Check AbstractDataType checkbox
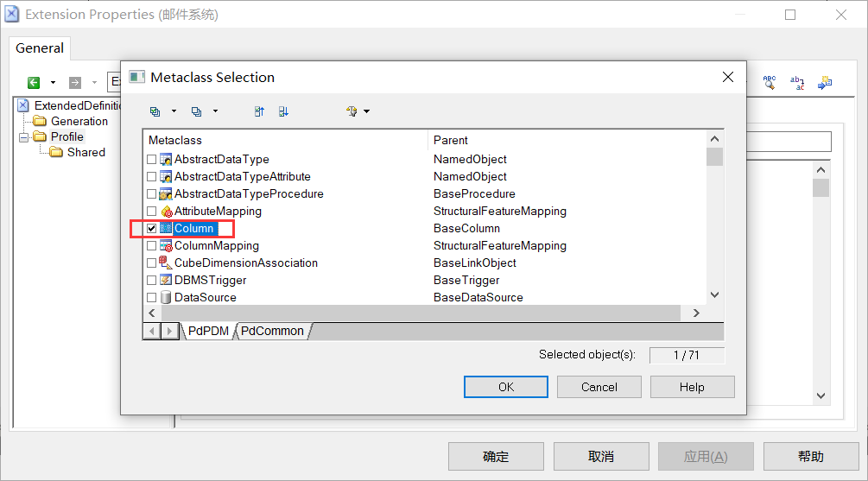Screen dimensions: 868x481 tap(152, 160)
